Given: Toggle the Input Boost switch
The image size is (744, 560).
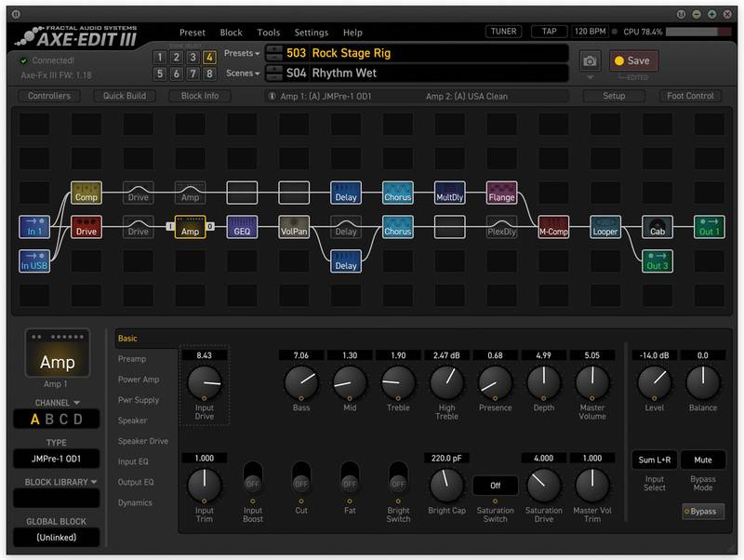Looking at the screenshot, I should coord(253,483).
